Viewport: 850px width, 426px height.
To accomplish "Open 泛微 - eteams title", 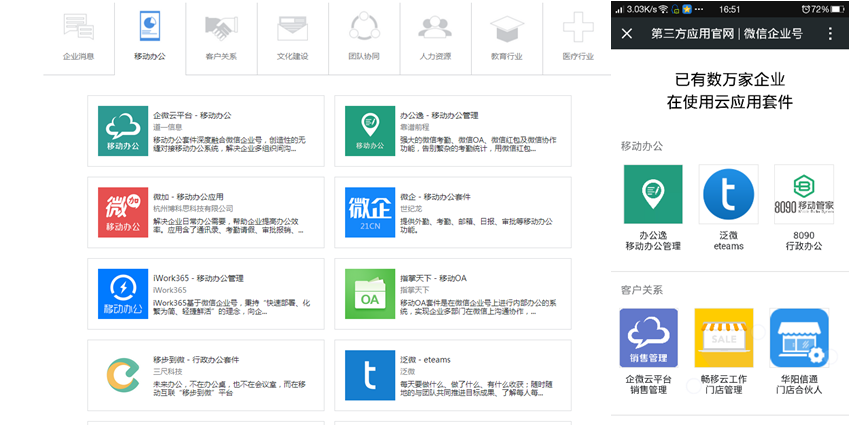I will [x=425, y=360].
